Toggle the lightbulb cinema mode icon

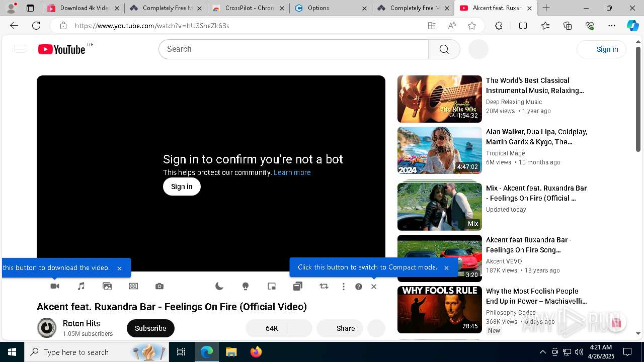click(x=246, y=286)
